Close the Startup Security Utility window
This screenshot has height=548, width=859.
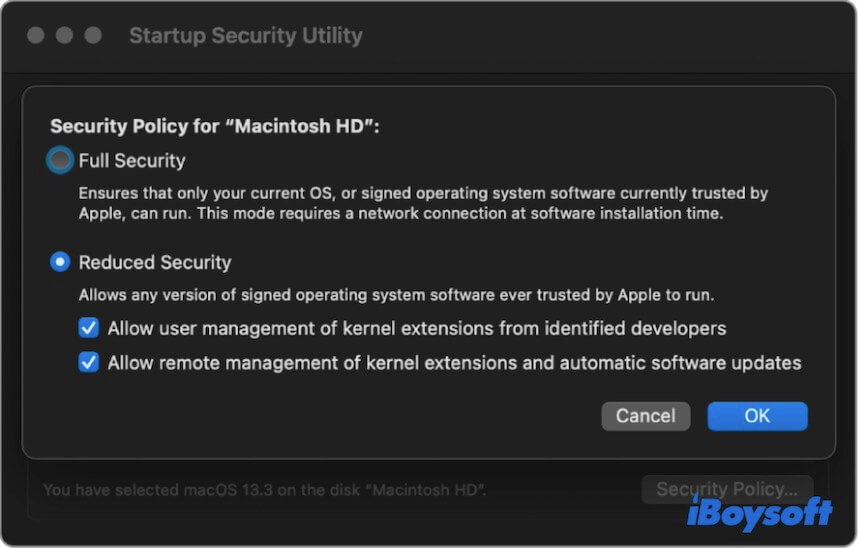click(x=36, y=36)
